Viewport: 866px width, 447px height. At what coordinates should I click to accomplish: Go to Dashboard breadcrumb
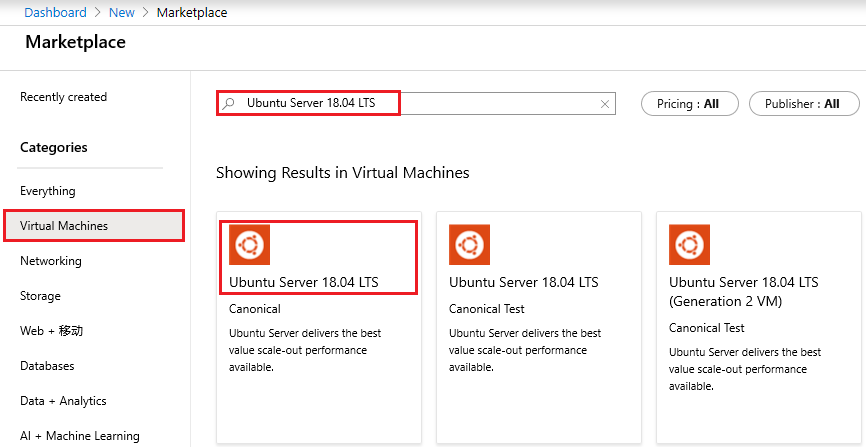(55, 12)
